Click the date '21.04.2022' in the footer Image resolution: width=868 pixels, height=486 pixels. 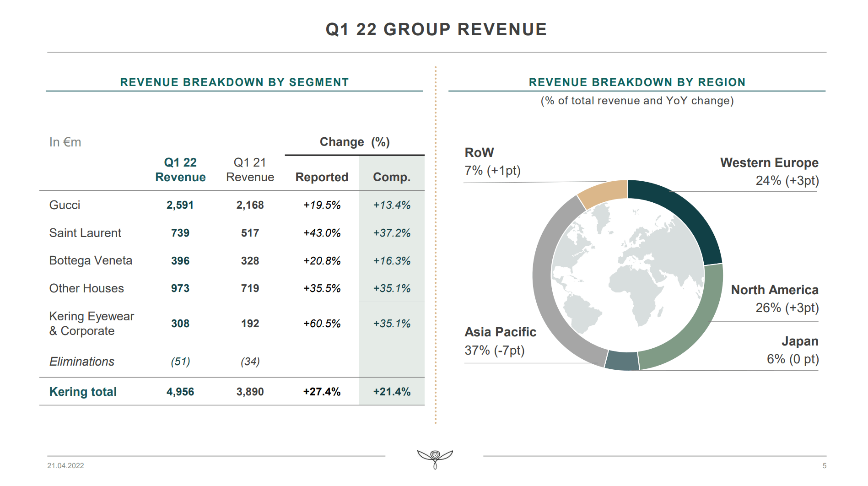point(65,466)
